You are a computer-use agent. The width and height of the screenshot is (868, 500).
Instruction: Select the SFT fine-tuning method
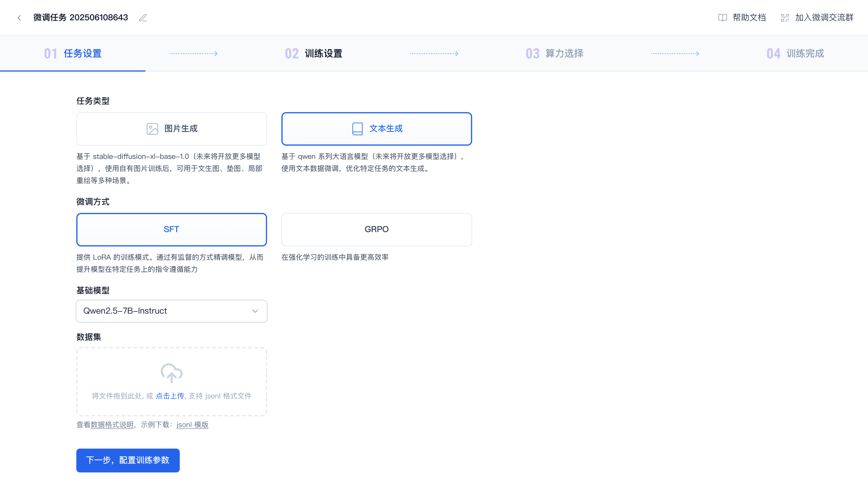[x=171, y=230]
